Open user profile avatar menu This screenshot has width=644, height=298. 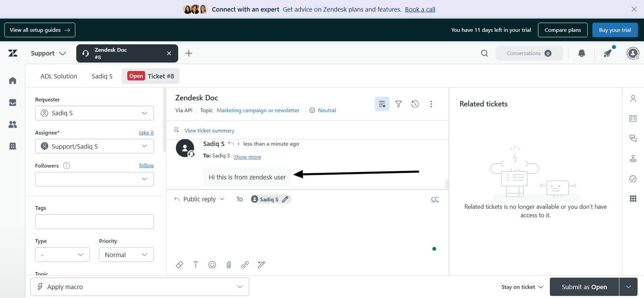(x=633, y=53)
